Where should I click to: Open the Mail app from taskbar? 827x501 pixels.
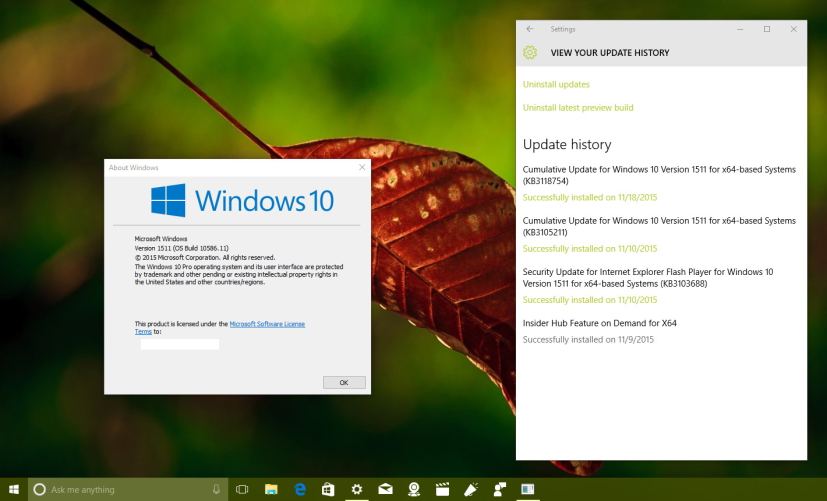pos(386,489)
